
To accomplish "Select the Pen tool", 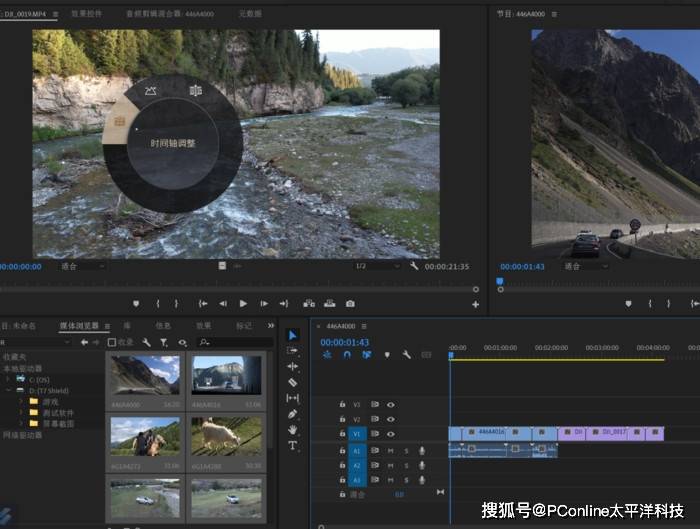I will [292, 414].
